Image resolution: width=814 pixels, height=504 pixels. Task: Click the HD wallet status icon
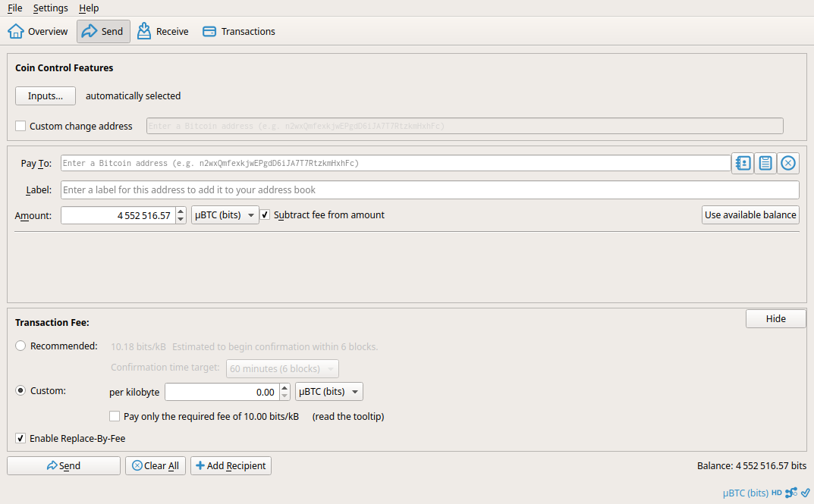(777, 493)
